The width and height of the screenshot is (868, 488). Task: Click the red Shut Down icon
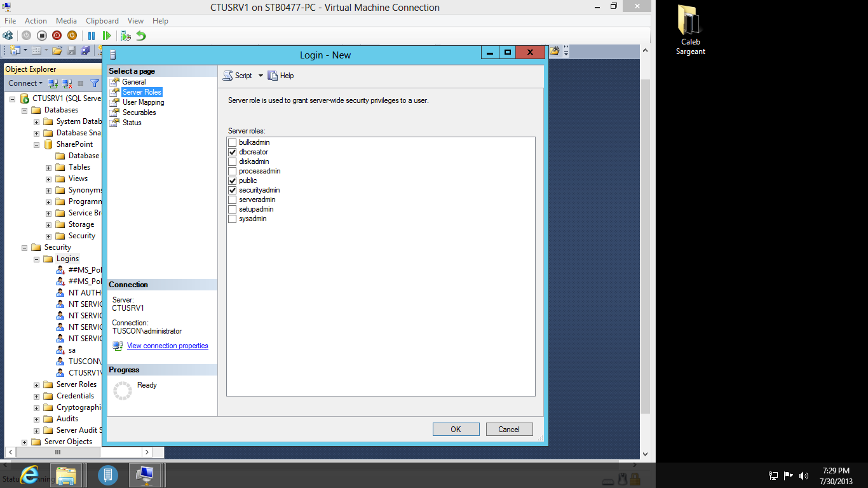click(57, 36)
